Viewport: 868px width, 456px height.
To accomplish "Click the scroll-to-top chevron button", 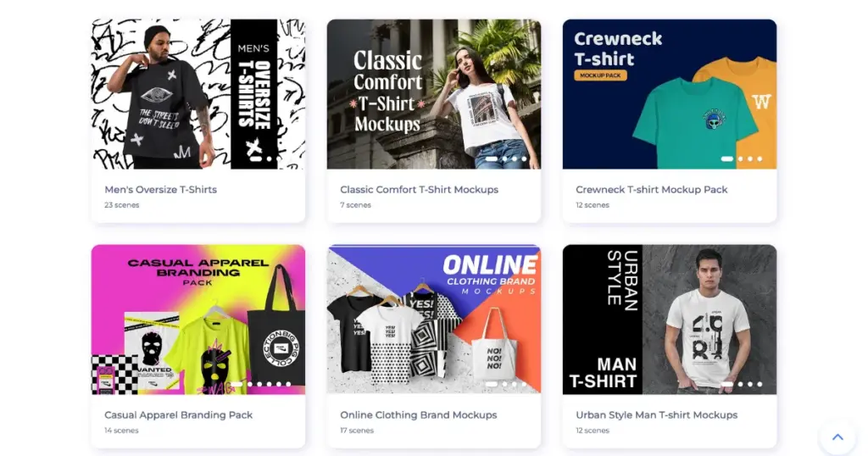I will pyautogui.click(x=837, y=437).
